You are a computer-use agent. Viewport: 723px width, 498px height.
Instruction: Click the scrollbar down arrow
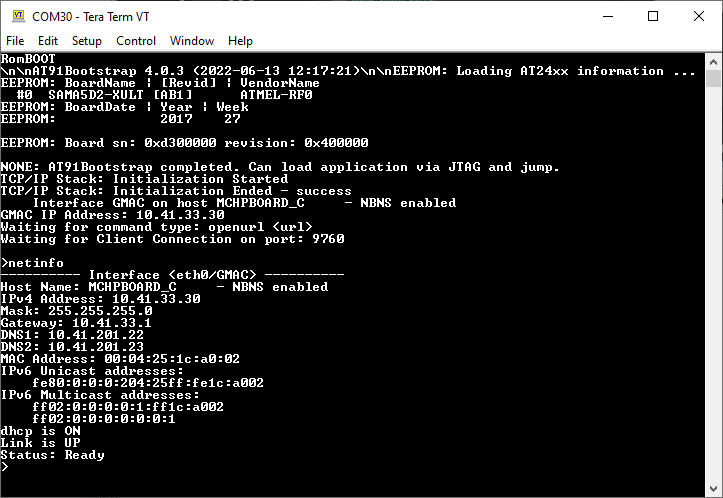[713, 489]
